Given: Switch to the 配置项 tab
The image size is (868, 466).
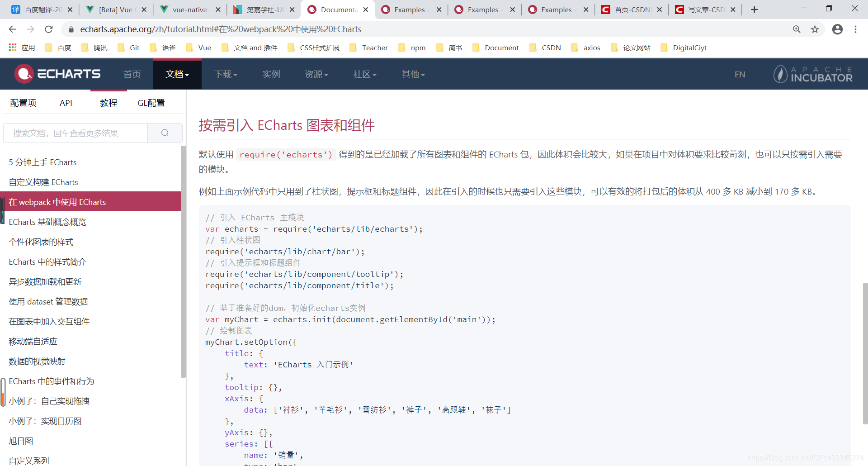Looking at the screenshot, I should (23, 103).
